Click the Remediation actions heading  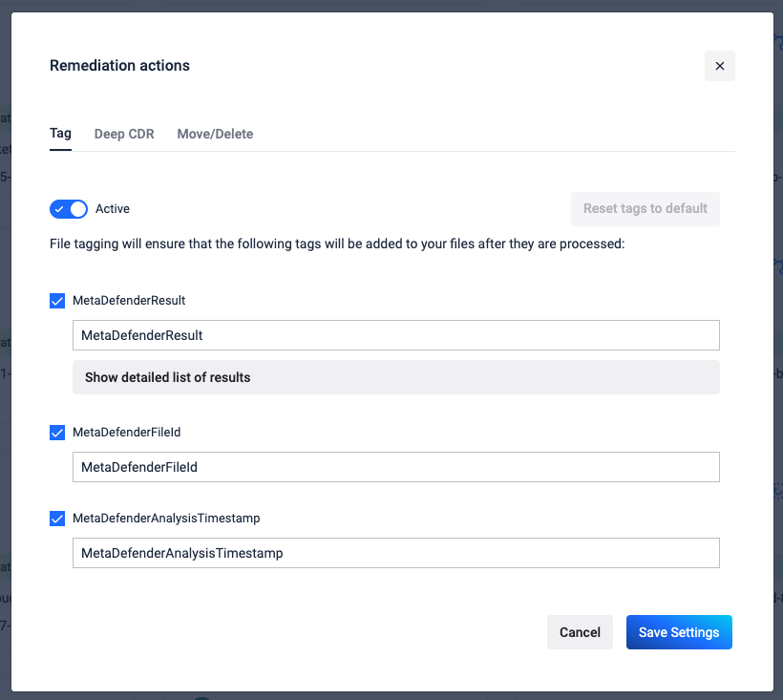(120, 65)
